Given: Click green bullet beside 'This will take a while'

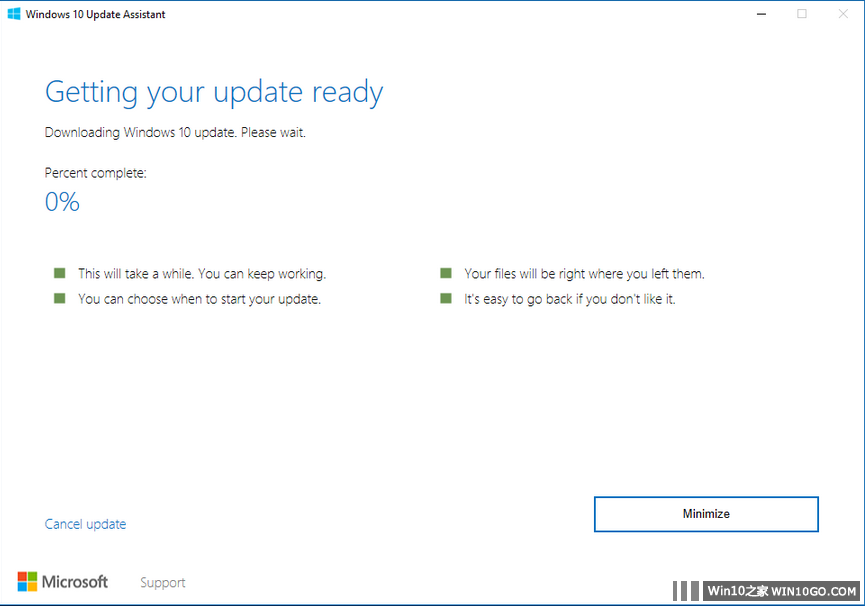Looking at the screenshot, I should (60, 273).
